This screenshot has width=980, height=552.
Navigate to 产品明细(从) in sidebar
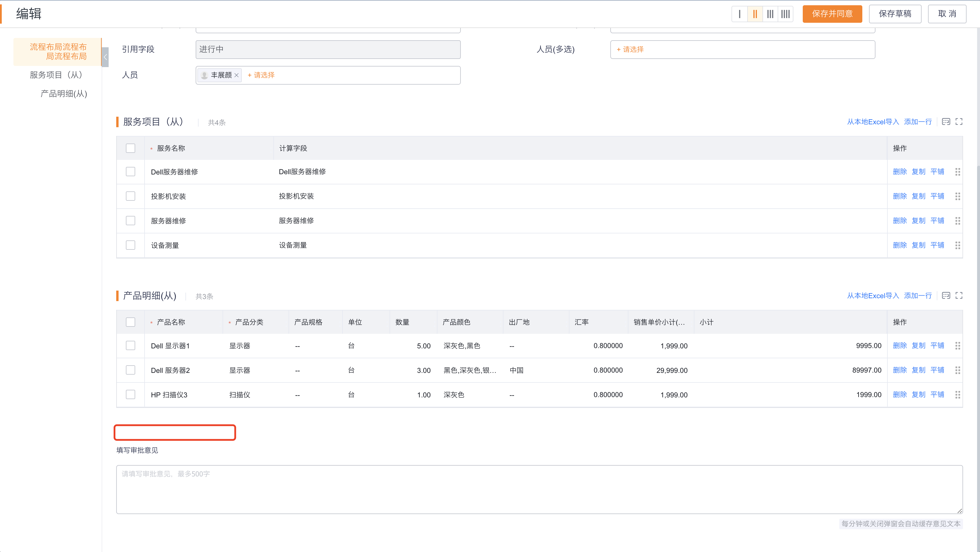point(64,94)
